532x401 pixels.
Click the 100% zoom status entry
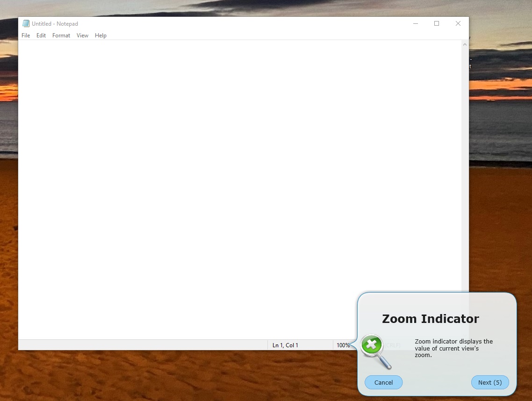pos(343,345)
